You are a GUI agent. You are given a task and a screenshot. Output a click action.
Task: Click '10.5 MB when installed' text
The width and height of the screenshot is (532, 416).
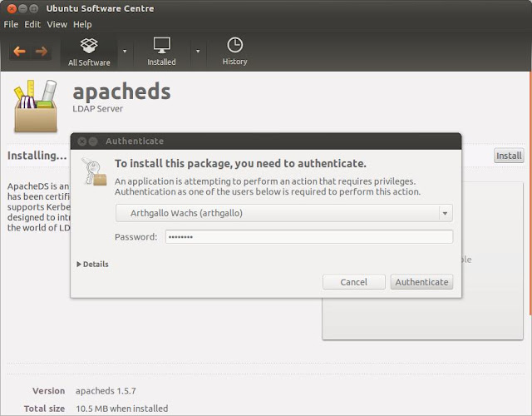(122, 409)
